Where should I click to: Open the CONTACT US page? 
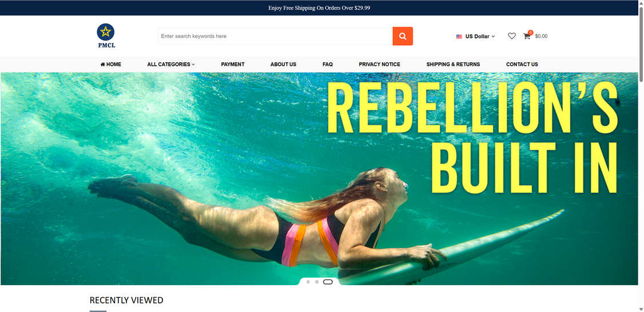(x=522, y=65)
